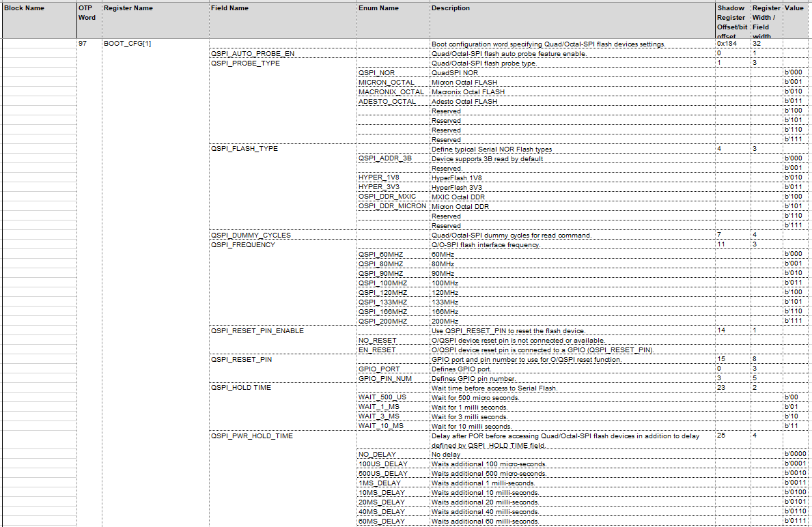Click the 40MS_DELAY enum cell
This screenshot has height=527, width=812.
coord(393,512)
